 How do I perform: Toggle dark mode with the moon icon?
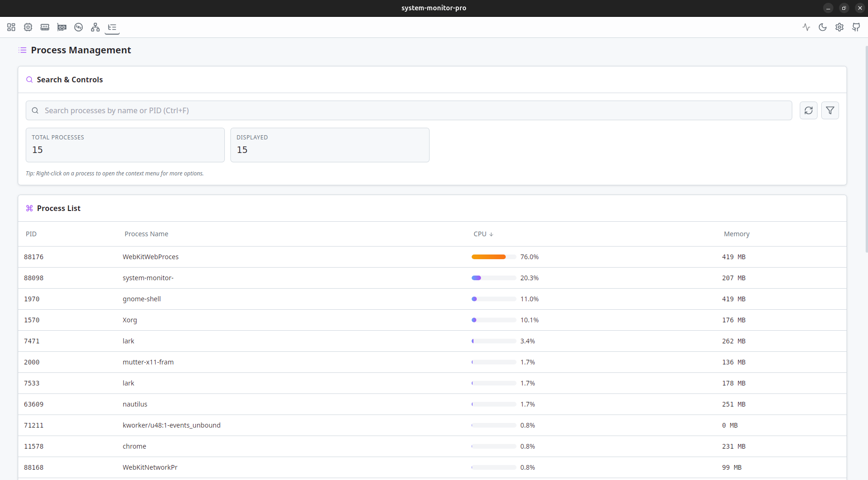823,27
